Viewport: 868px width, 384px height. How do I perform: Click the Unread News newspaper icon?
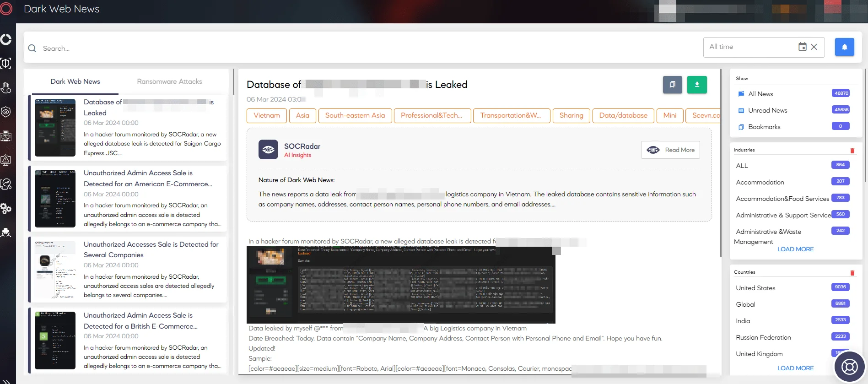(x=741, y=110)
